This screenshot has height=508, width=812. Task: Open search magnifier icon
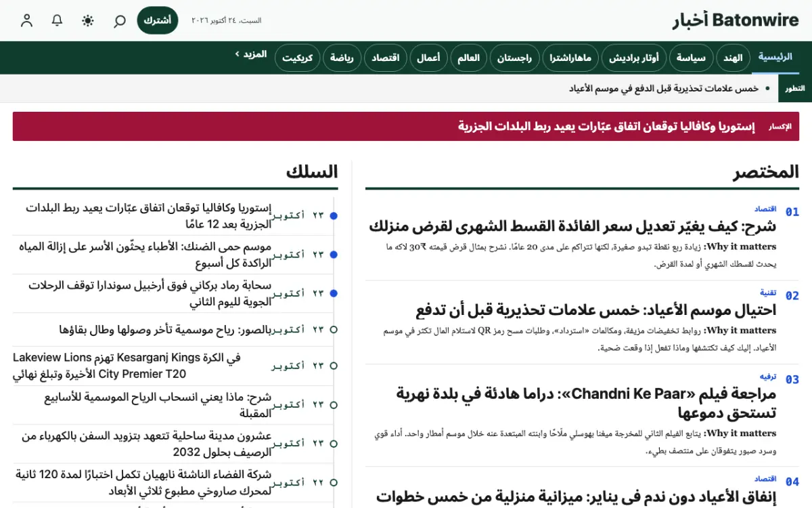119,20
